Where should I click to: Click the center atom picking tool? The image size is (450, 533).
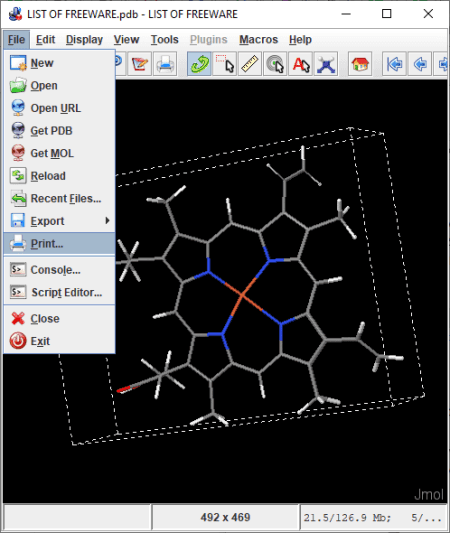point(275,64)
